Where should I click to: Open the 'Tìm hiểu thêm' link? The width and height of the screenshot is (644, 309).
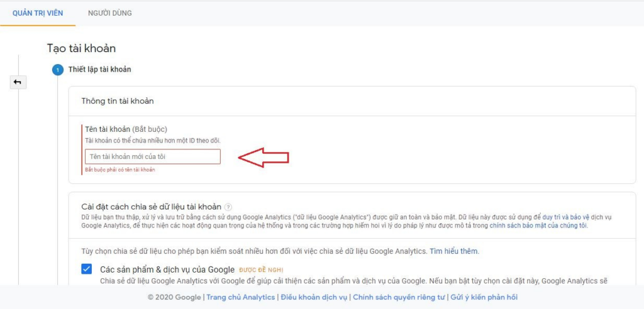(454, 251)
